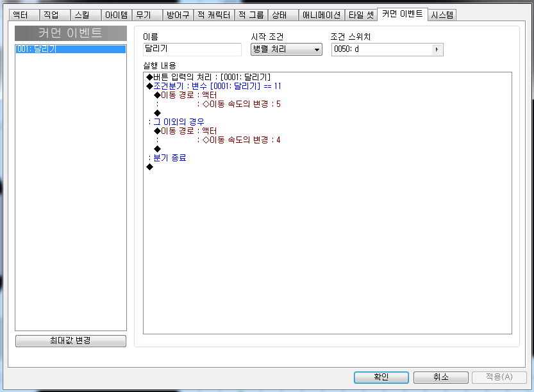534x392 pixels.
Task: Click the 최대값 변경 button
Action: pyautogui.click(x=71, y=341)
